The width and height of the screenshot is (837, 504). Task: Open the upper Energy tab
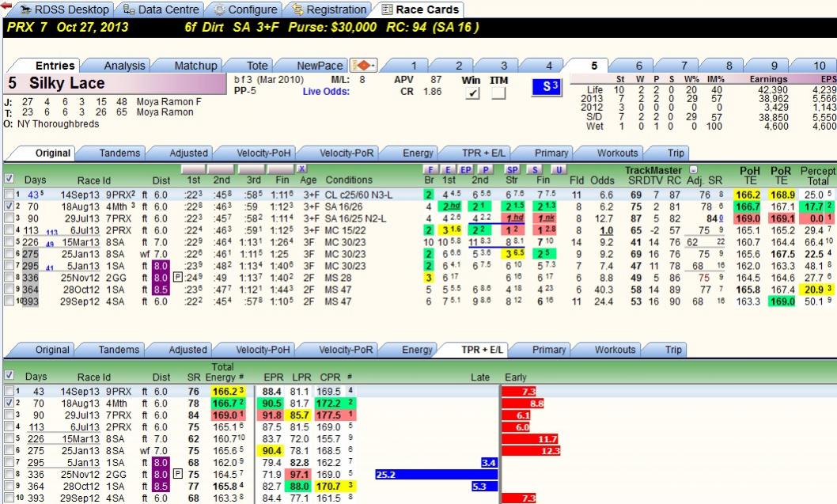click(x=418, y=153)
